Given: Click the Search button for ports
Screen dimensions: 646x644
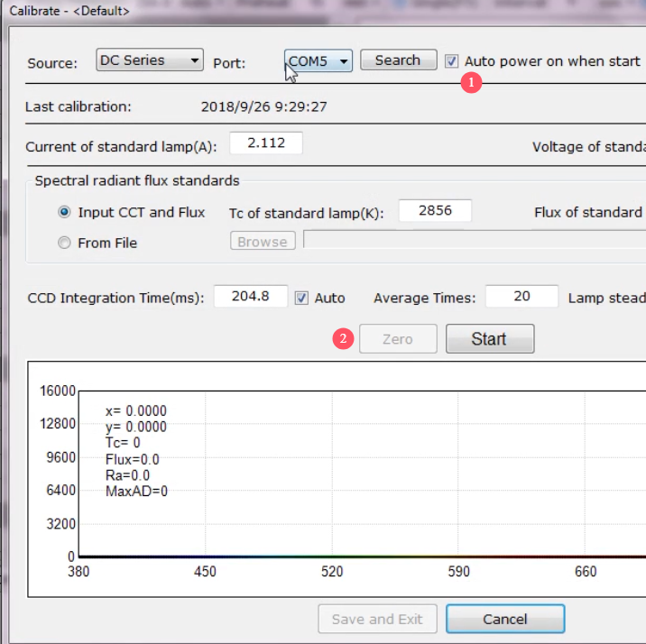Looking at the screenshot, I should point(399,60).
